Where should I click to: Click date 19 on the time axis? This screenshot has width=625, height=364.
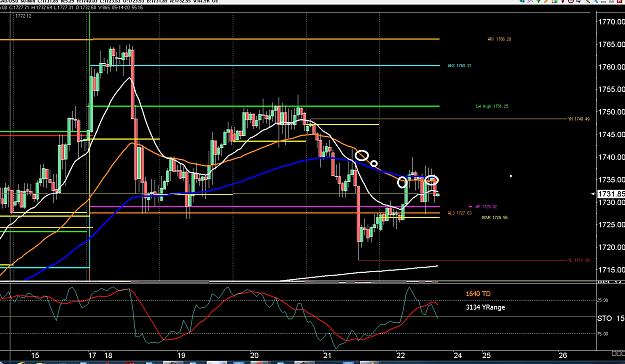(x=181, y=355)
